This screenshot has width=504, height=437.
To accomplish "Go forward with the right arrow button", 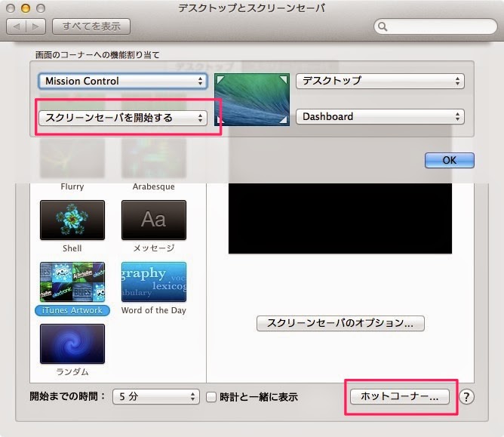I will pyautogui.click(x=35, y=26).
